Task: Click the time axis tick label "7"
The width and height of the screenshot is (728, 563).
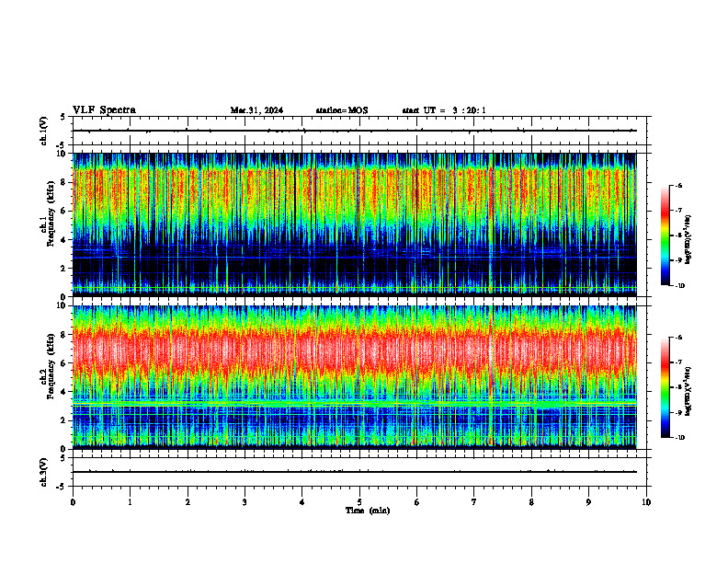Action: (x=474, y=502)
